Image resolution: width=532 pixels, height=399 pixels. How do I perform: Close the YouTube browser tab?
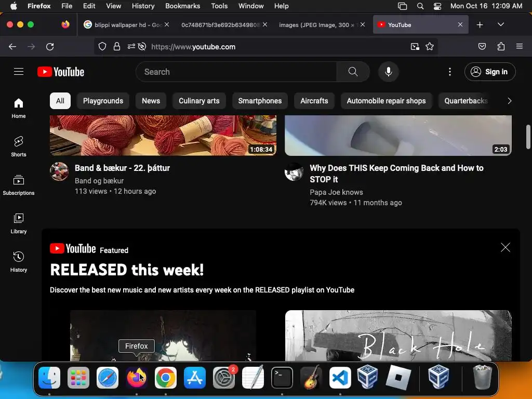460,24
